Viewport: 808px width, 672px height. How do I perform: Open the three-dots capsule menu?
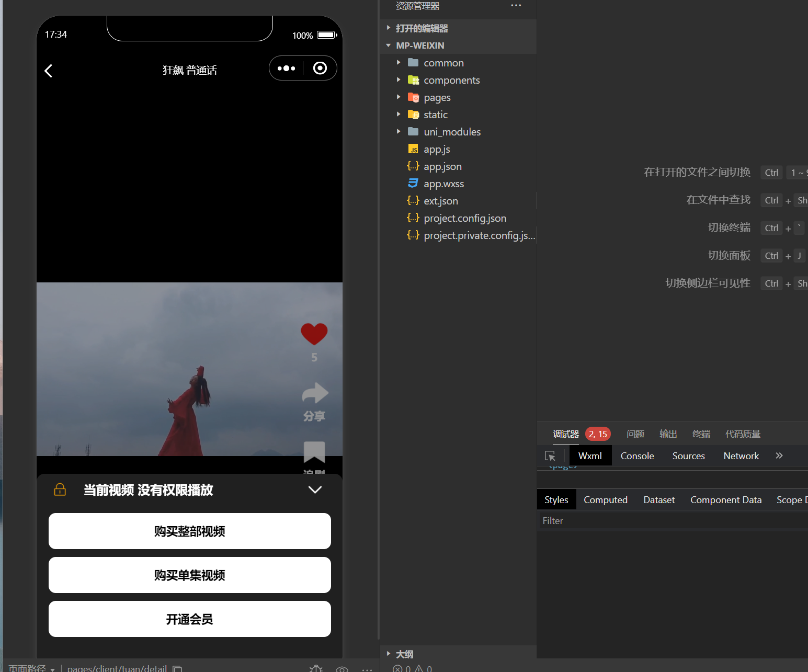click(x=286, y=69)
